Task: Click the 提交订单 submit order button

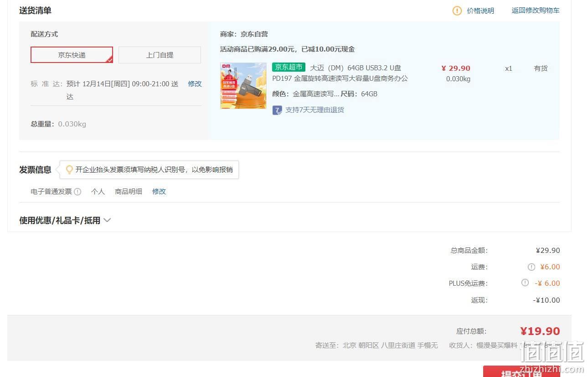Action: click(x=521, y=372)
